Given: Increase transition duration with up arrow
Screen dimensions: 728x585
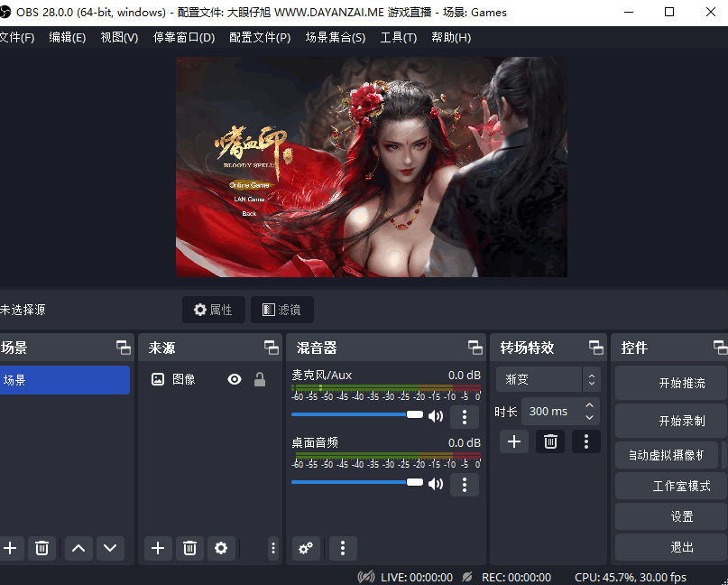Looking at the screenshot, I should coord(590,405).
